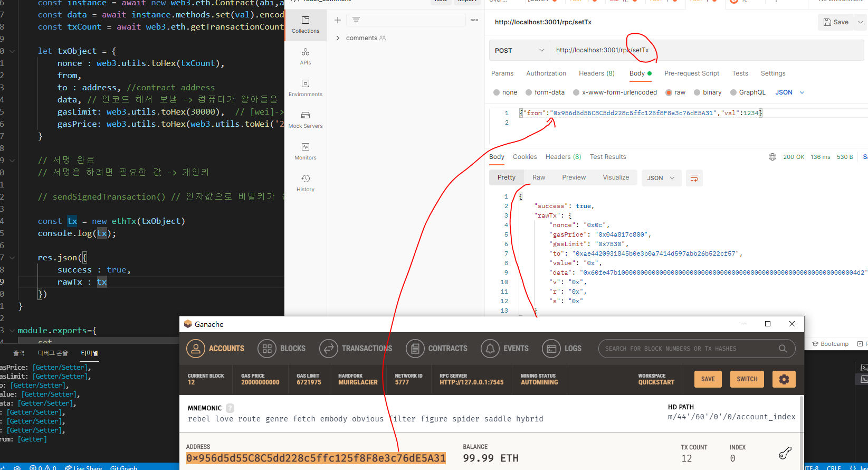Viewport: 868px width, 470px height.
Task: Open the three-dot collections options menu
Action: (474, 20)
